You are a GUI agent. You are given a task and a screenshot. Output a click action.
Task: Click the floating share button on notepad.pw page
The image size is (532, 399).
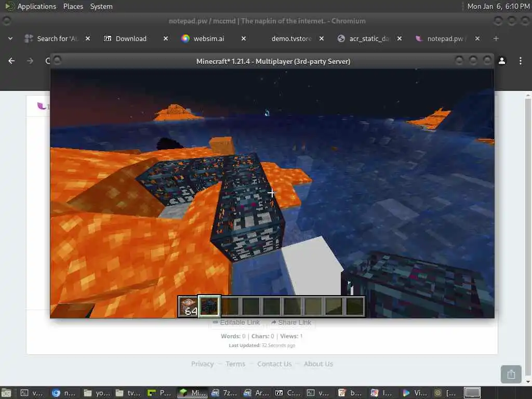click(511, 374)
